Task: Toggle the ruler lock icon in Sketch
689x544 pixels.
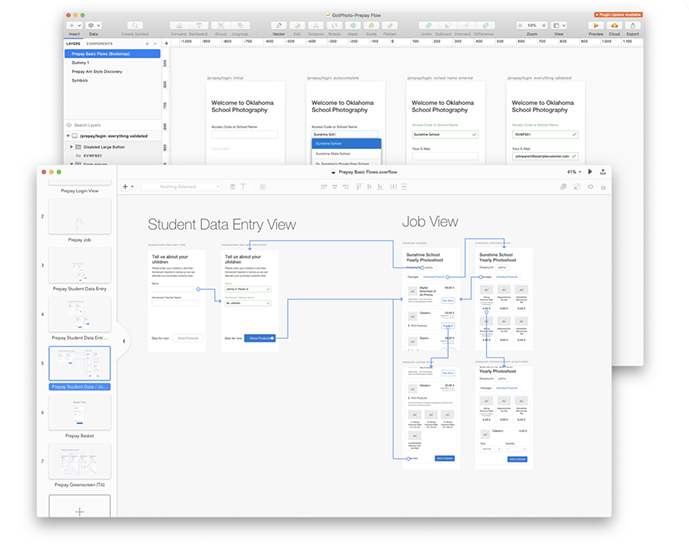Action: coord(166,44)
